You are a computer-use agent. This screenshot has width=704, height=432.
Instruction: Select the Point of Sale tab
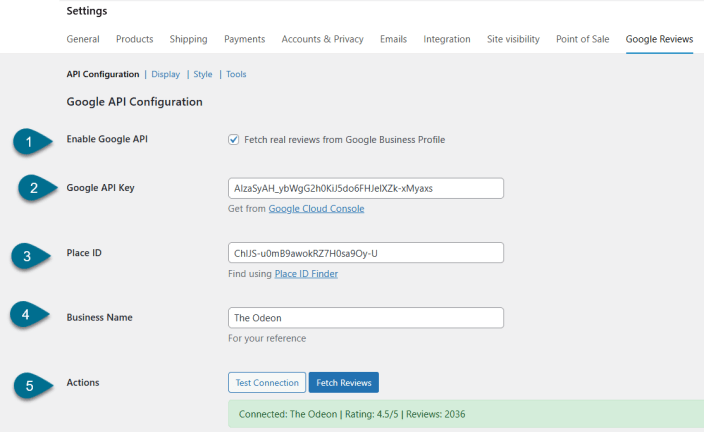click(583, 39)
